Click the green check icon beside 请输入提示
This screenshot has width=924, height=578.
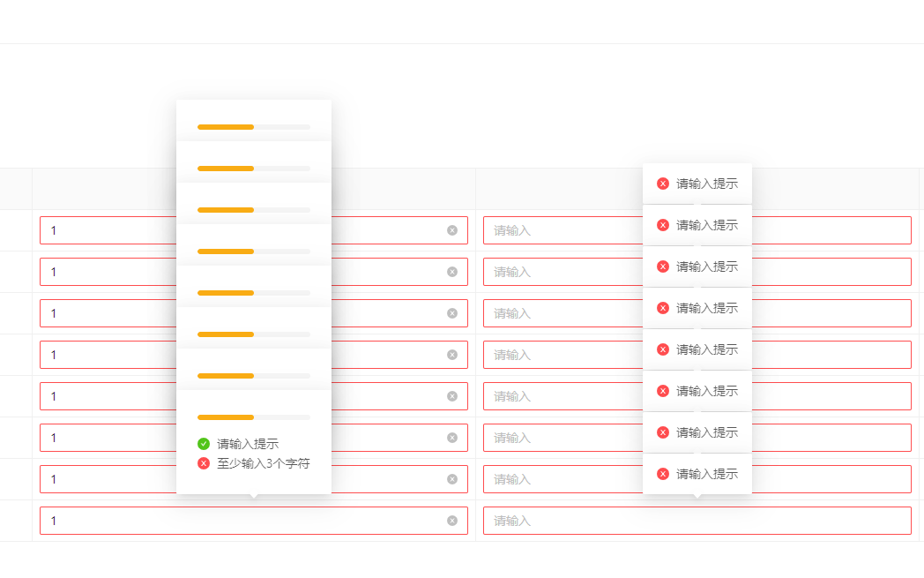[204, 444]
